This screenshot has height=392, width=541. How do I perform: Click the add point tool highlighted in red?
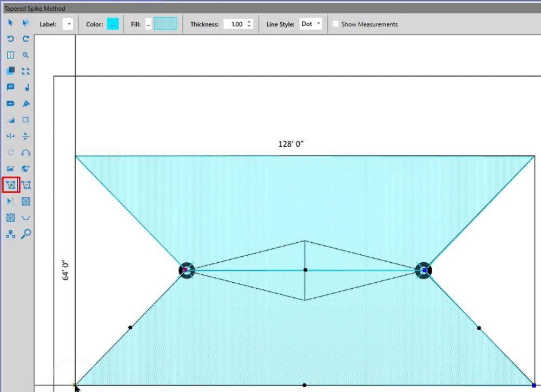[x=11, y=185]
